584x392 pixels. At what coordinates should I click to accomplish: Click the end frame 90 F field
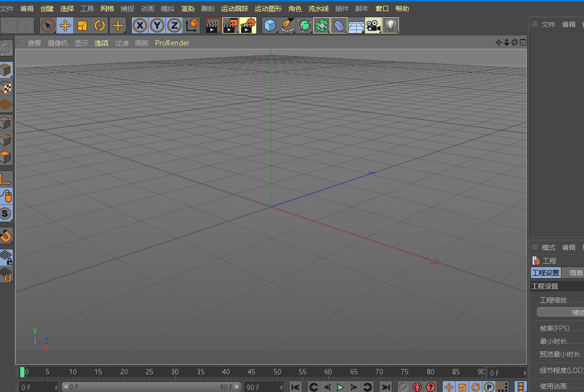click(264, 387)
